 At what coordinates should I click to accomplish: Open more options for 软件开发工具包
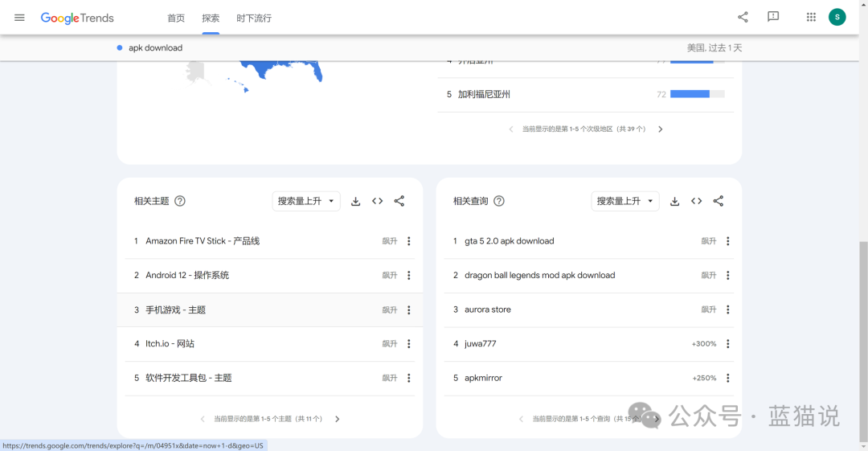tap(409, 378)
